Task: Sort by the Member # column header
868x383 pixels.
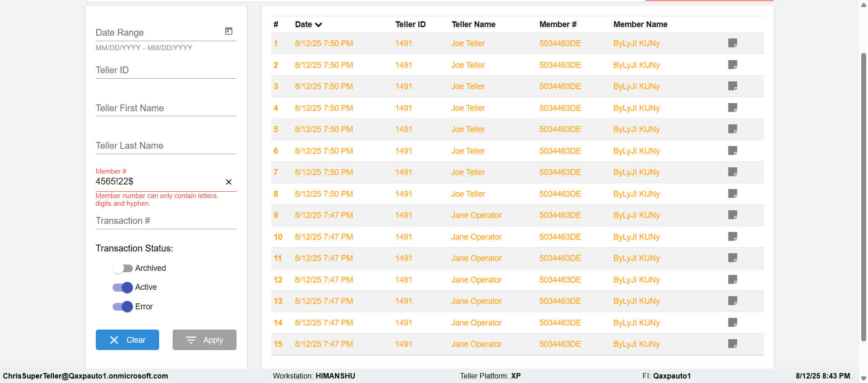Action: pos(557,24)
